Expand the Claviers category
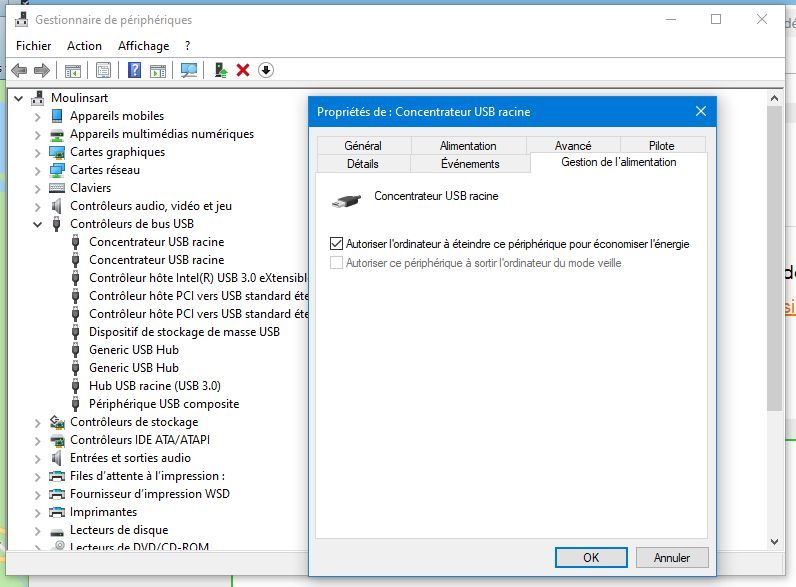The image size is (796, 587). pos(38,188)
